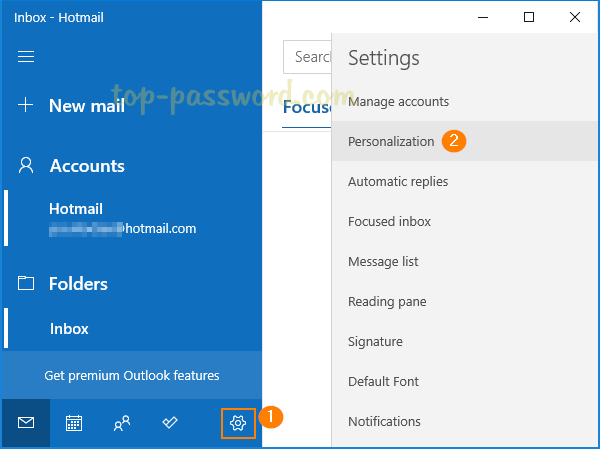The image size is (600, 449).
Task: Click the plus icon for New mail
Action: (x=26, y=106)
